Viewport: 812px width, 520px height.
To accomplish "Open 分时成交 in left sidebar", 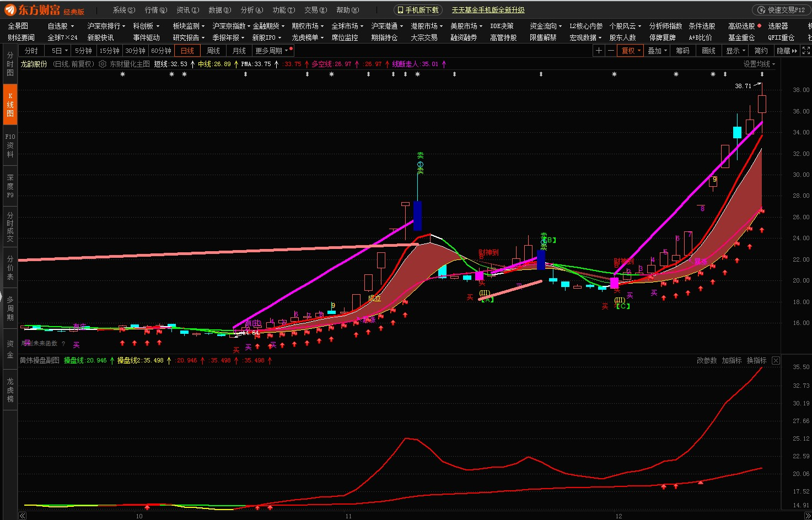I will click(x=10, y=227).
